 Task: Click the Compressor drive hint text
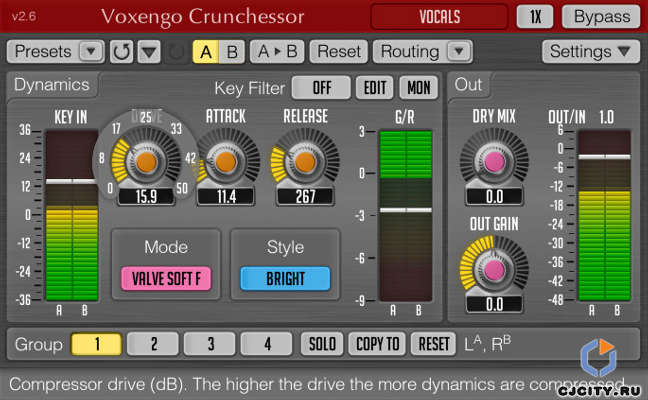(x=316, y=385)
